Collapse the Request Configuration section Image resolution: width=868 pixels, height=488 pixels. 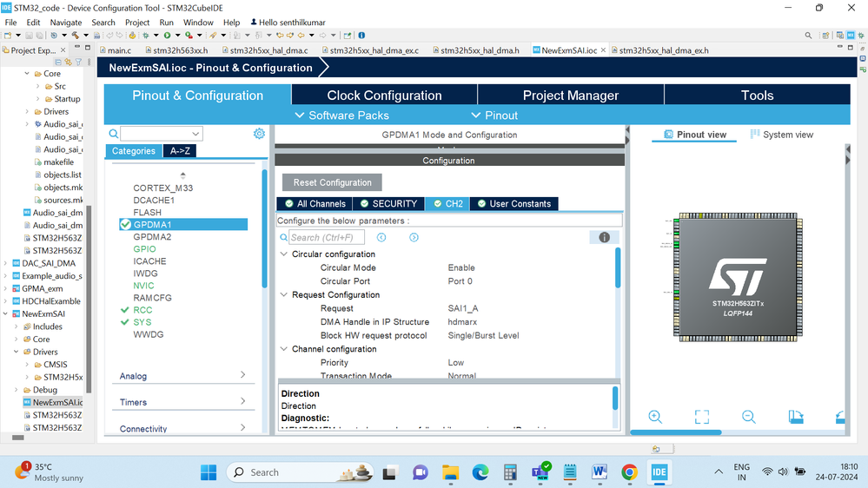284,295
